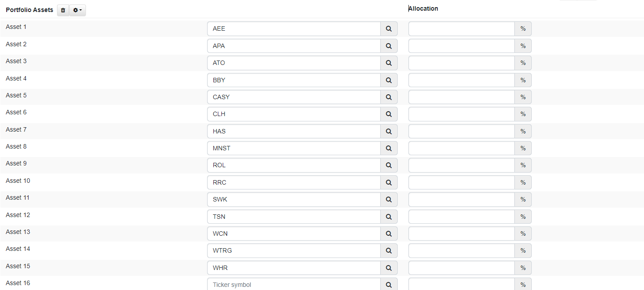Viewport: 644px width, 290px height.
Task: Click empty Ticker symbol field of Asset 16
Action: (294, 284)
